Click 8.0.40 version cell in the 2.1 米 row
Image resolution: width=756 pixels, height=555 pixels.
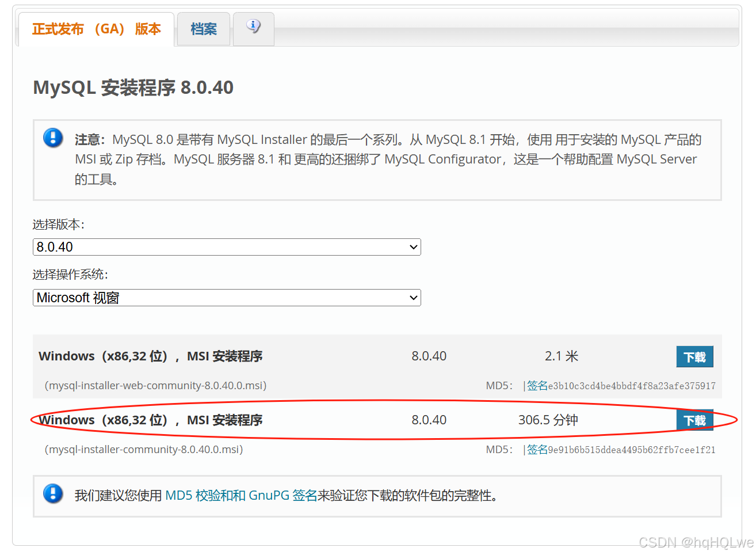[429, 356]
